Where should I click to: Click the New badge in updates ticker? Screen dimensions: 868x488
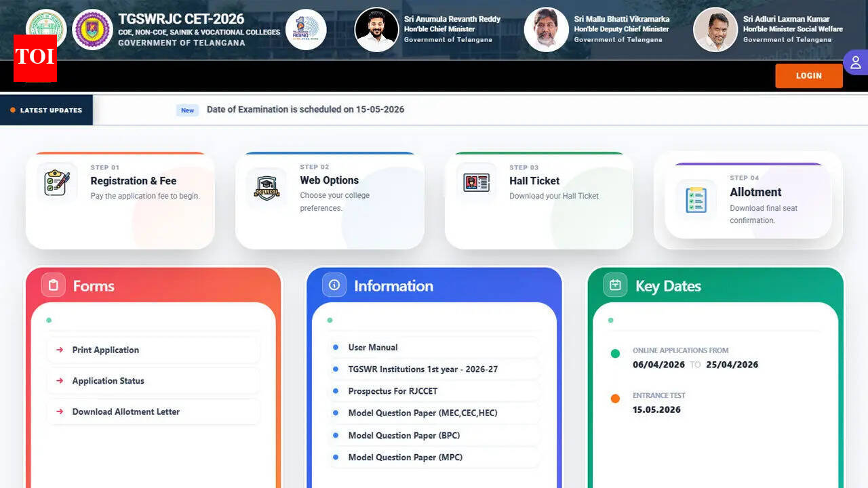pos(188,110)
